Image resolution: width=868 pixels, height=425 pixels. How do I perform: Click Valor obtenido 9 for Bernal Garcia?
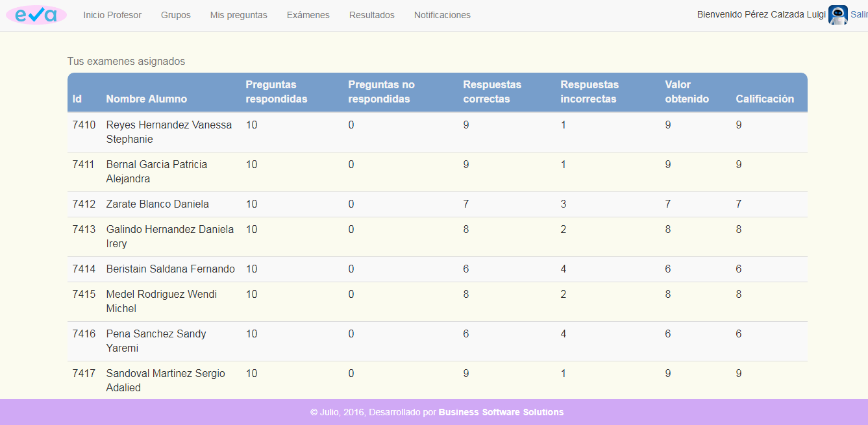pyautogui.click(x=667, y=164)
